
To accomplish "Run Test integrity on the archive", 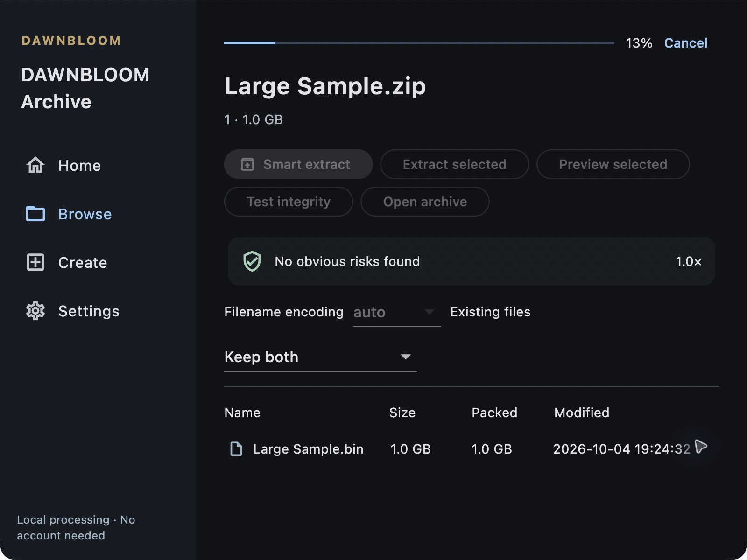I will (x=289, y=202).
